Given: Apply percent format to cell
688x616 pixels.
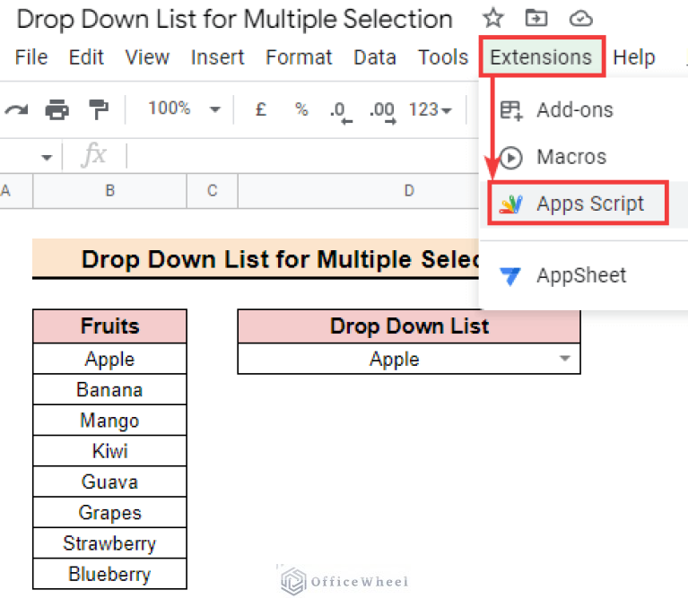Looking at the screenshot, I should pos(301,109).
